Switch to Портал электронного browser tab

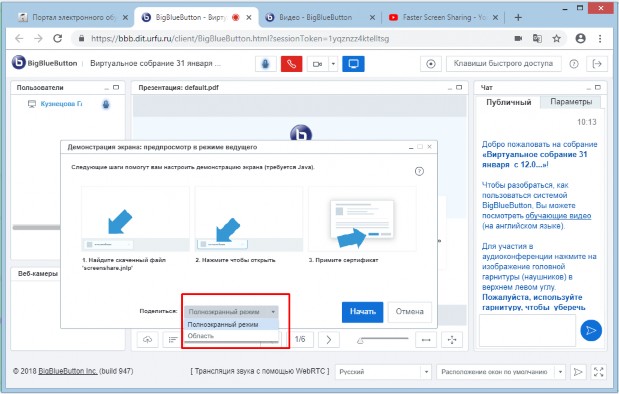pos(73,17)
